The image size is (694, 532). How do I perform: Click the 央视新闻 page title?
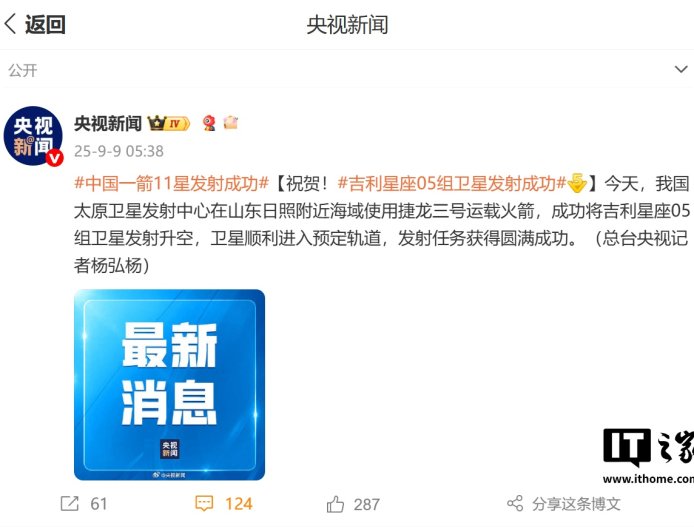coord(347,25)
